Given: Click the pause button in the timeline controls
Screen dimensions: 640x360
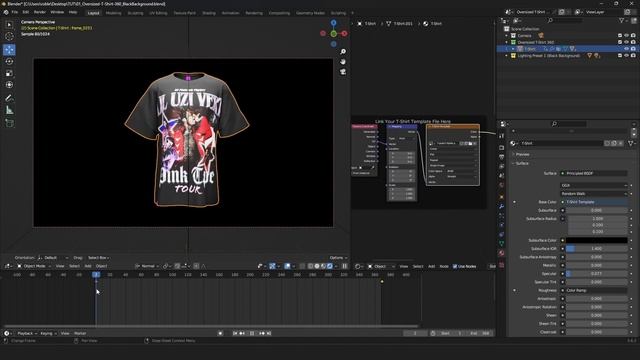Looking at the screenshot, I should click(252, 333).
